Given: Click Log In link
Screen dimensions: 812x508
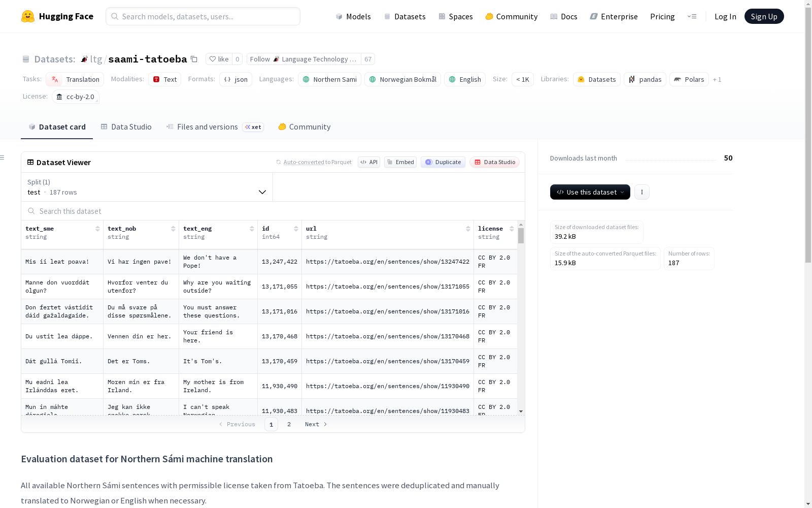Looking at the screenshot, I should [x=725, y=16].
